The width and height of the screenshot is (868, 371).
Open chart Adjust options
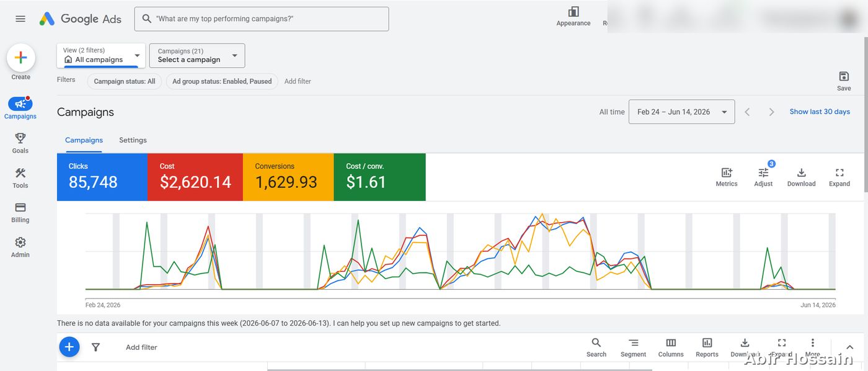point(763,177)
